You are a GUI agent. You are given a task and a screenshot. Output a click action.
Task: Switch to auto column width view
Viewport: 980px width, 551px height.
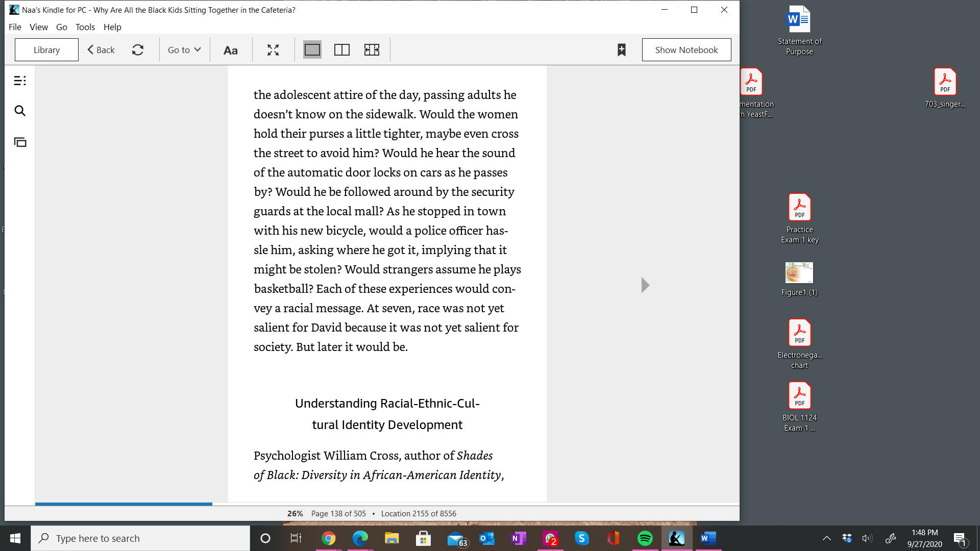[x=372, y=50]
